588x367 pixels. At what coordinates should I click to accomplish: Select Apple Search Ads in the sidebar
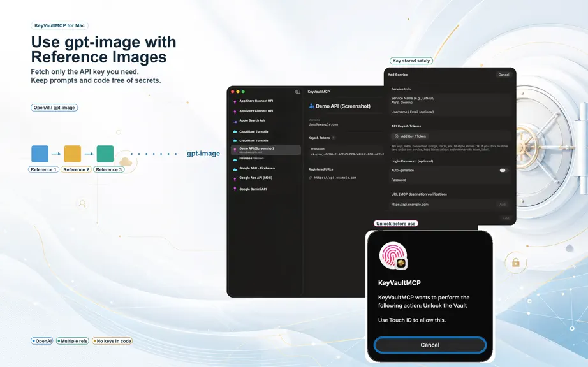(253, 120)
